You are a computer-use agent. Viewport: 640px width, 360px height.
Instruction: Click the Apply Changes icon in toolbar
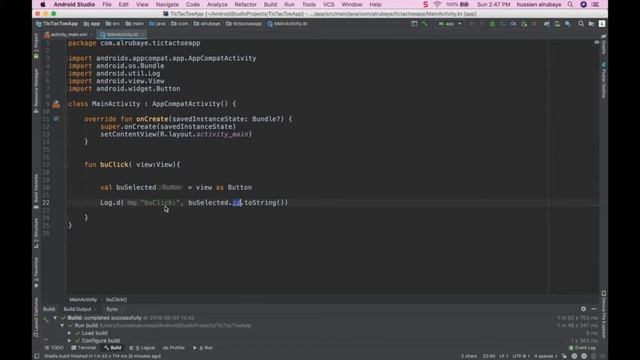[x=482, y=24]
